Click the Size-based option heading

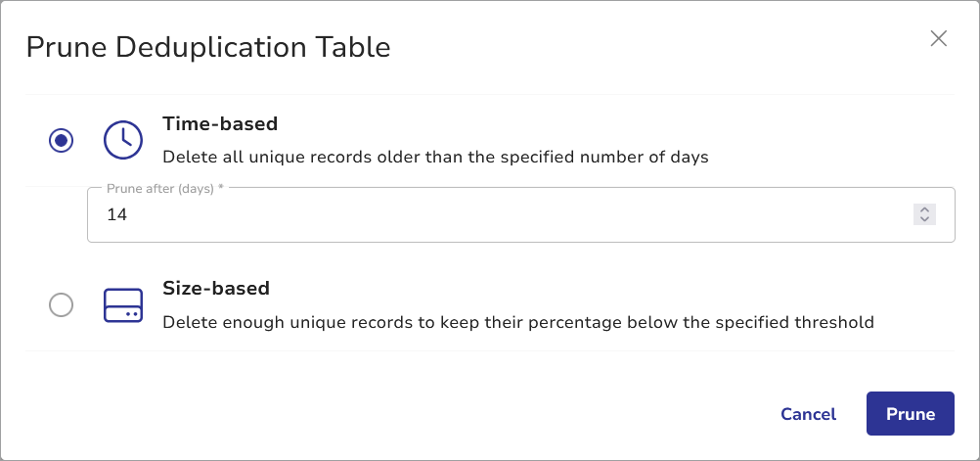216,289
